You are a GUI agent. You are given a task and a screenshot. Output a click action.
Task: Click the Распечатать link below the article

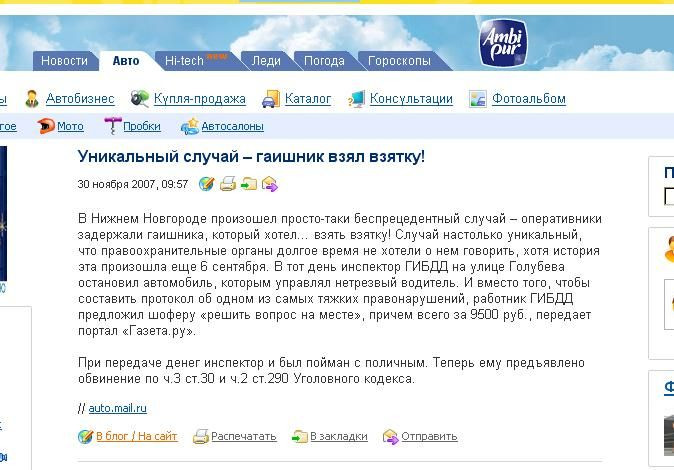[243, 436]
